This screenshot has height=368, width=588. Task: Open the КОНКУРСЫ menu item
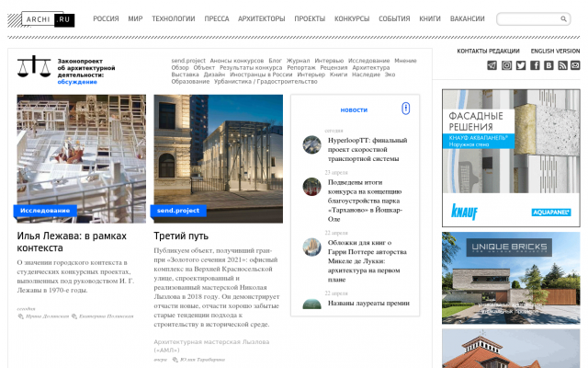click(352, 18)
